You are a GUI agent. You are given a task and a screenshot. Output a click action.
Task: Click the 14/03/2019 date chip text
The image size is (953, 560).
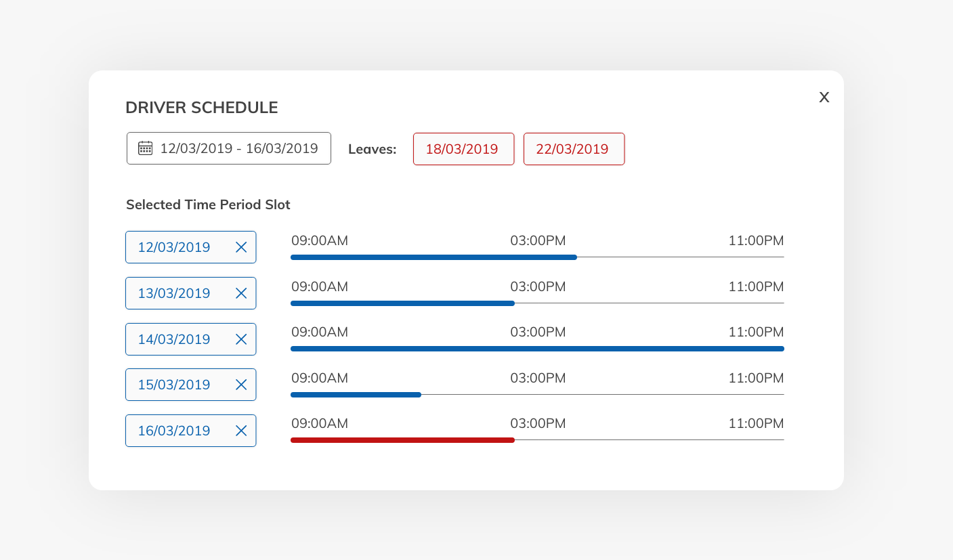click(x=174, y=339)
